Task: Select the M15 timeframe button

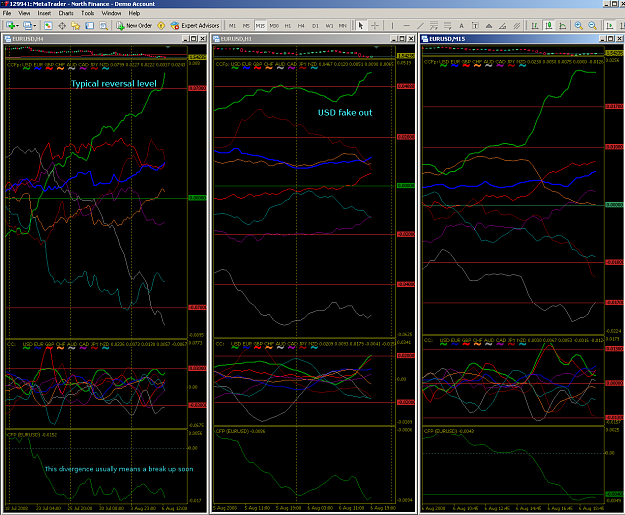Action: pyautogui.click(x=260, y=26)
